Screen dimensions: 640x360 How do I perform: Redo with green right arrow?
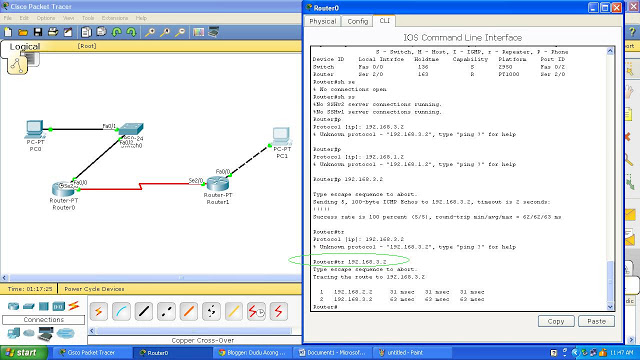coord(131,32)
